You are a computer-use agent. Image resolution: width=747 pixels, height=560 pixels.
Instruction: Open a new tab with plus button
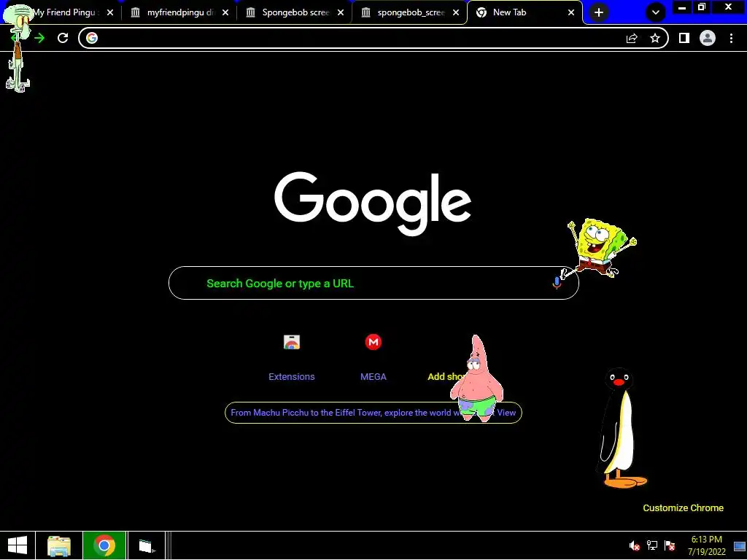point(599,12)
